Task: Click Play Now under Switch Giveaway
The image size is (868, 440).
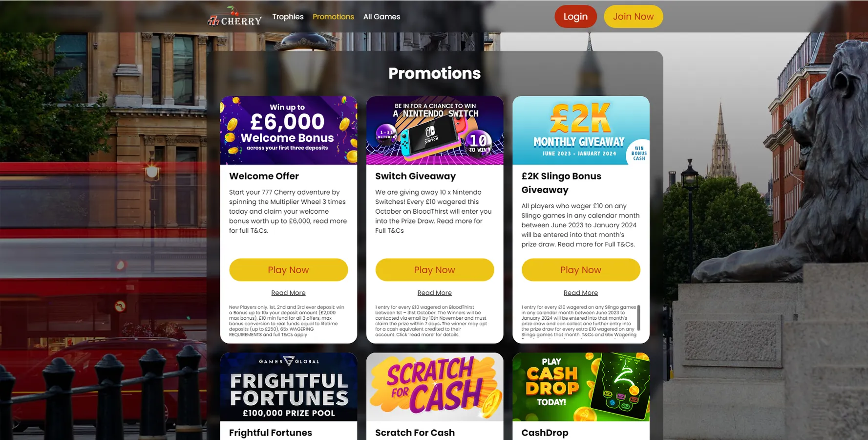Action: pos(435,270)
